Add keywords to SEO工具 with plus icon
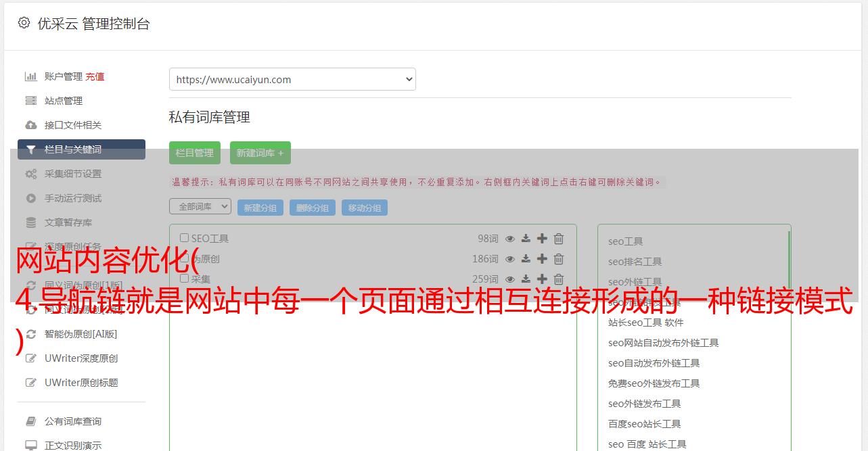 coord(542,239)
